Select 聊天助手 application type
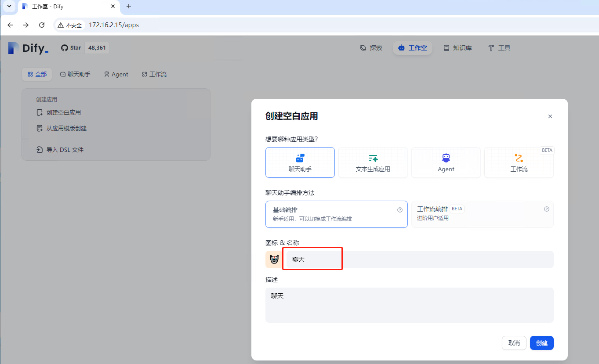Viewport: 599px width, 364px height. (300, 162)
